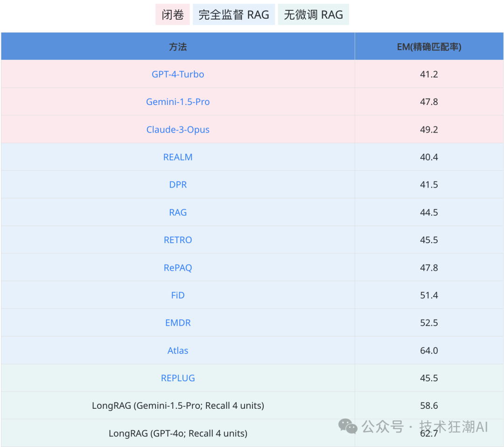This screenshot has height=447, width=504.
Task: Select the 58.6 score cell
Action: 429,405
